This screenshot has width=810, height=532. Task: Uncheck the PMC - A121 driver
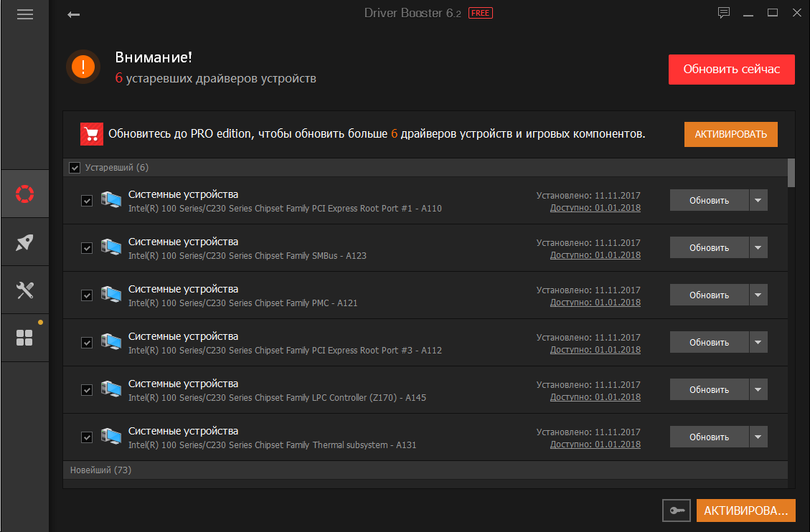pyautogui.click(x=87, y=295)
